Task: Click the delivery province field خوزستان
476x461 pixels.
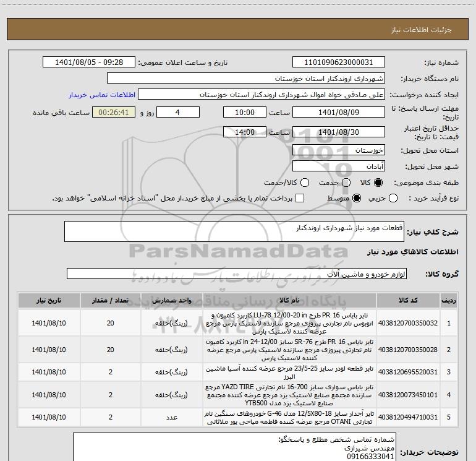Action: coord(339,150)
